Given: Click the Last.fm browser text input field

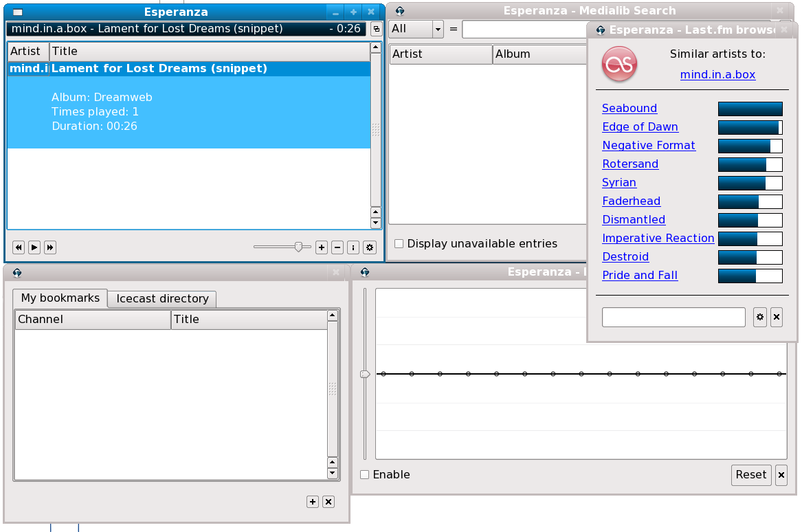Looking at the screenshot, I should [x=673, y=317].
